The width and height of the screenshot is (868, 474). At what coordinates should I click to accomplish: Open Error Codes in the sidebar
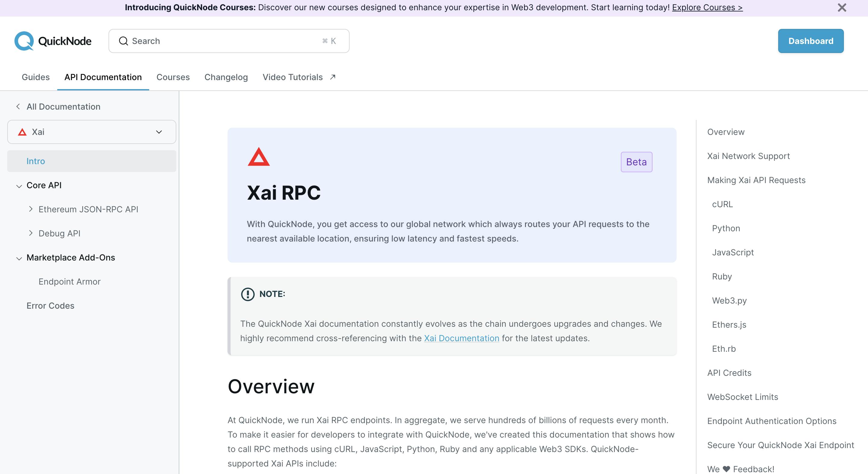click(x=51, y=306)
